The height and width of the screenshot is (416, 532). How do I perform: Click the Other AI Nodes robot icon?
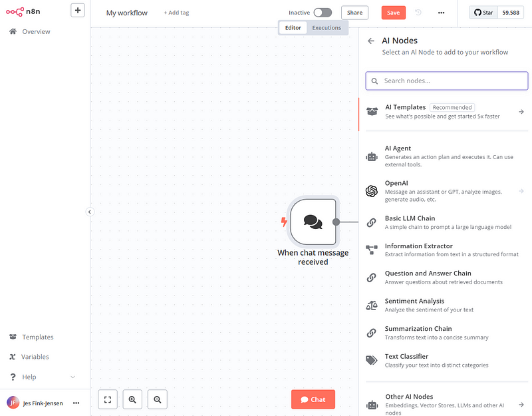coord(372,405)
